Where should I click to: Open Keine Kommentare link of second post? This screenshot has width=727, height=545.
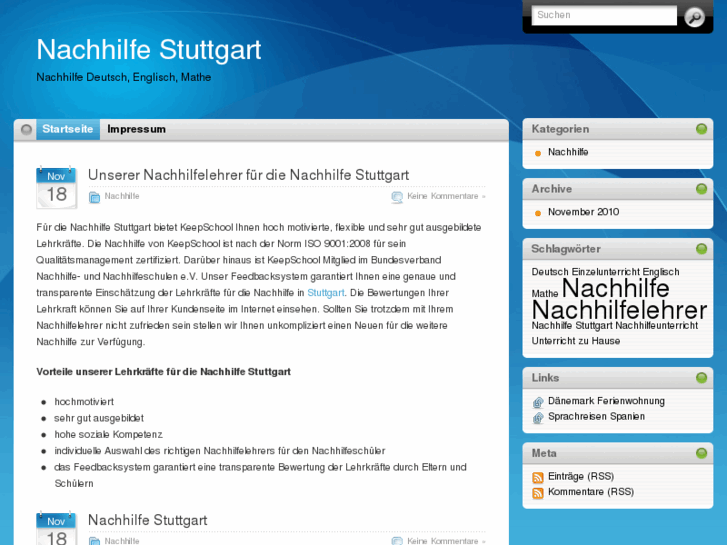coord(446,541)
